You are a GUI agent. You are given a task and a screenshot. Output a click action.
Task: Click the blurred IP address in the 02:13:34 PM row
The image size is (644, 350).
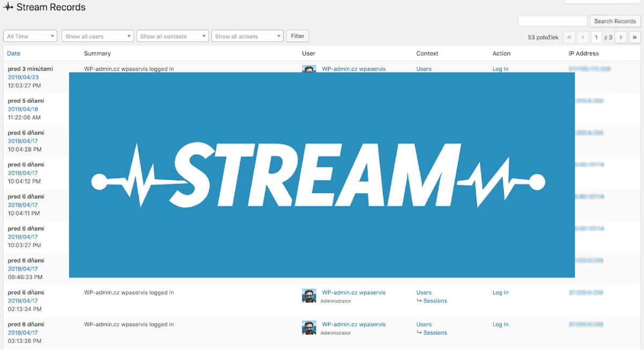coord(586,293)
